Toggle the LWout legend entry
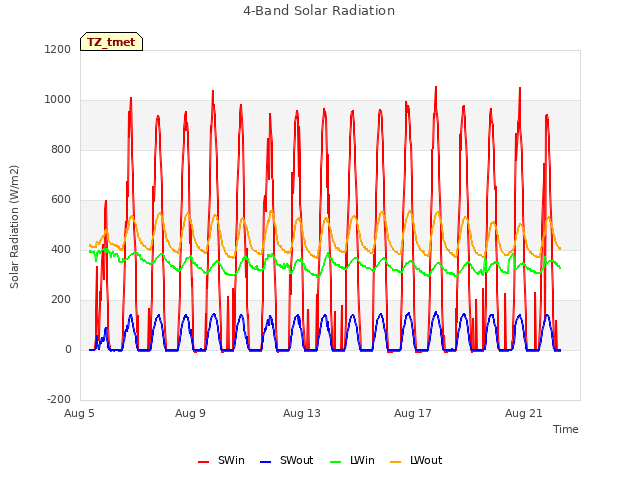The height and width of the screenshot is (480, 640). (416, 460)
